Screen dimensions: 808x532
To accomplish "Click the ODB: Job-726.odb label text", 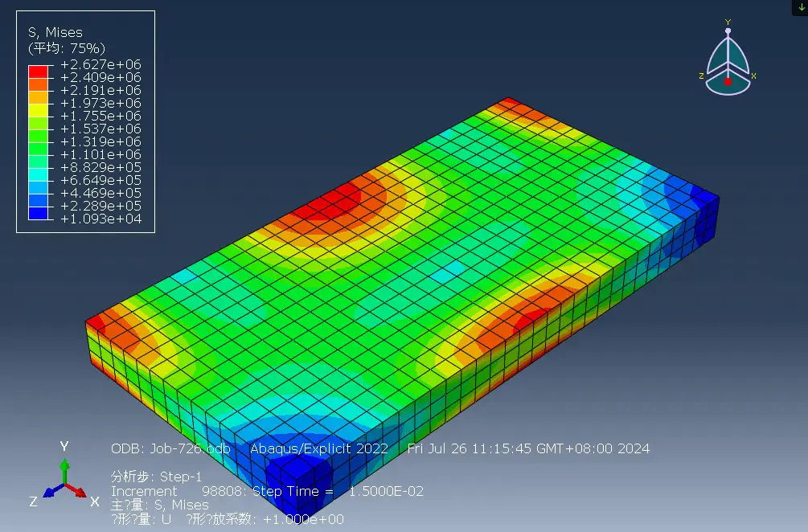I will [170, 448].
